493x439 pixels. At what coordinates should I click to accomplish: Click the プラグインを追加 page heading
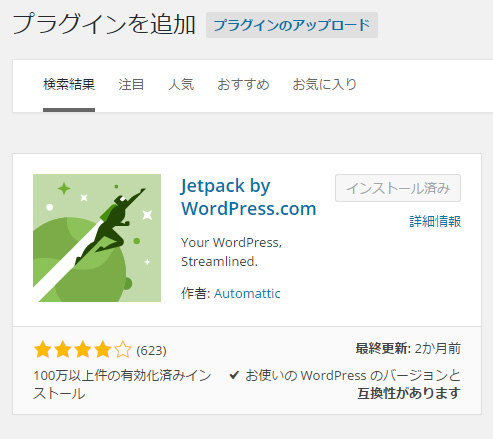(x=104, y=24)
